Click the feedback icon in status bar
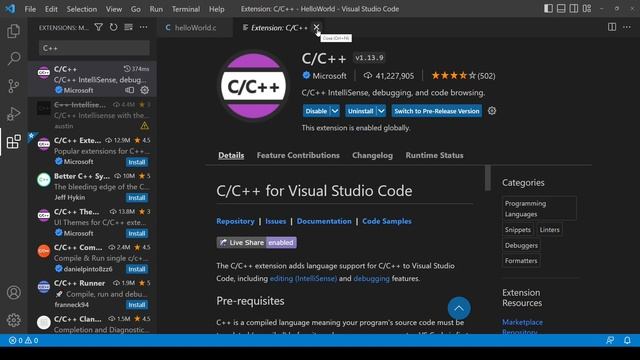This screenshot has height=360, width=640. click(610, 340)
